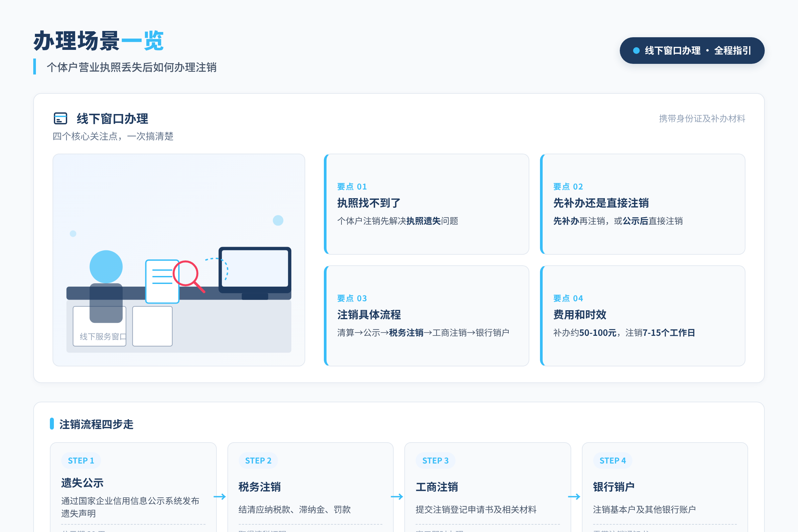798x532 pixels.
Task: Click text 通过国家企业信用信息公示系统发布遗失声明
Action: click(130, 507)
